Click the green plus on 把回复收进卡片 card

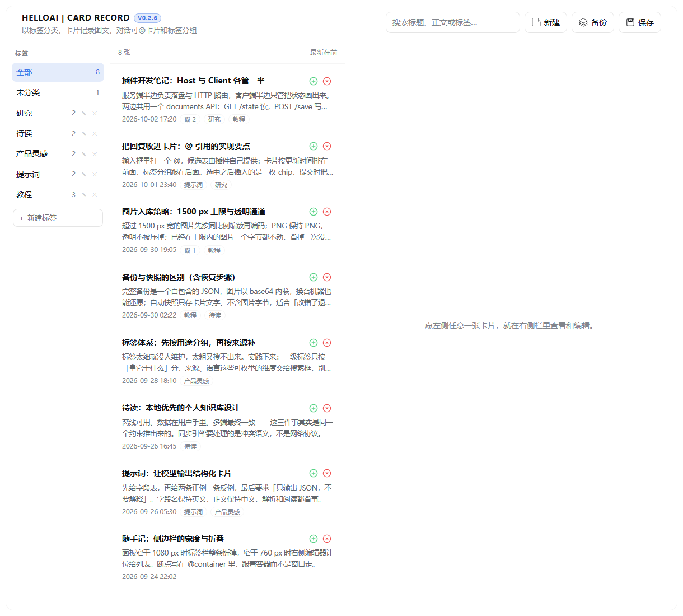314,146
